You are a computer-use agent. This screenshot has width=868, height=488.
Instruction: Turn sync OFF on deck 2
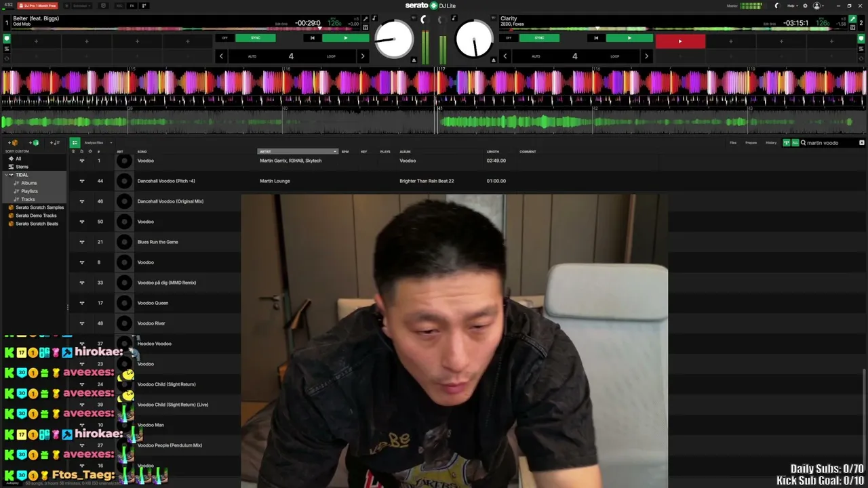click(509, 38)
